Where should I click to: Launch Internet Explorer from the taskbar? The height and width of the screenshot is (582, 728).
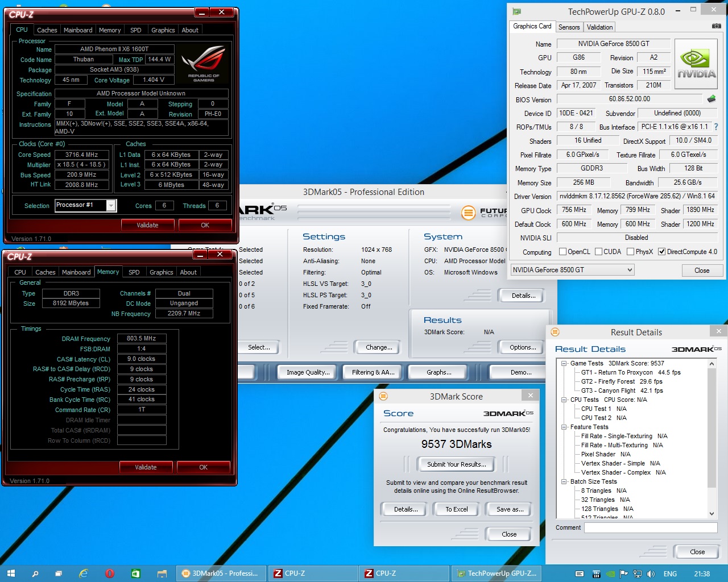click(x=84, y=573)
